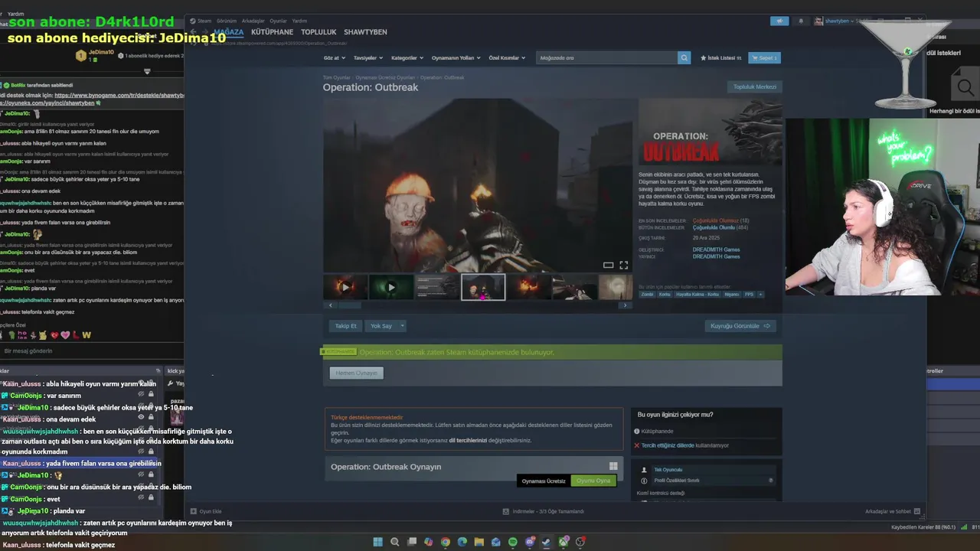
Task: Open İstek Listesi wishlist link
Action: tap(720, 57)
